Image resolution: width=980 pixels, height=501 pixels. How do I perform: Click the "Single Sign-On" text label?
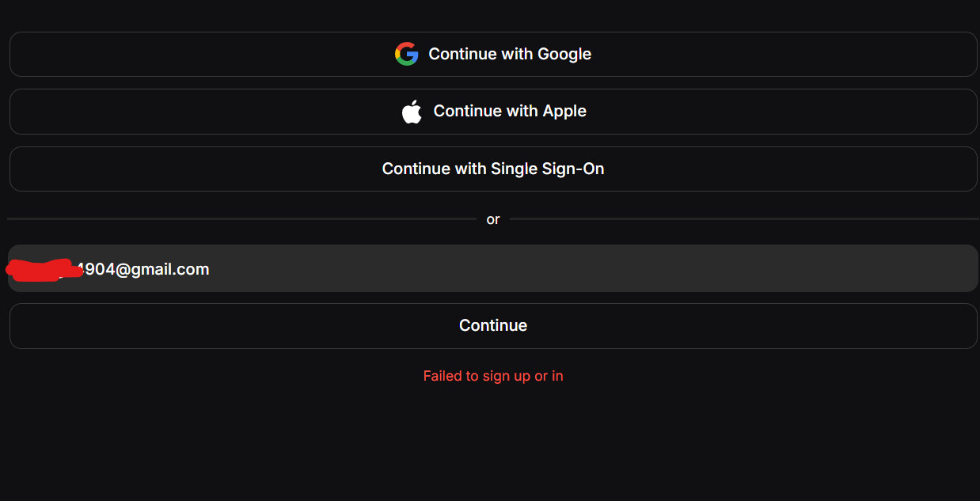pos(548,169)
